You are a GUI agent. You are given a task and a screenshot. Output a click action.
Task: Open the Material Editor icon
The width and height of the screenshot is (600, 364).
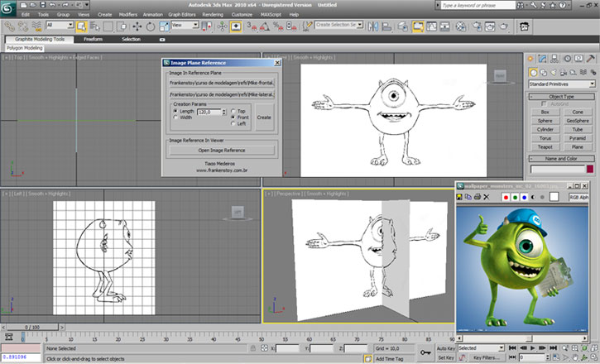pyautogui.click(x=461, y=26)
